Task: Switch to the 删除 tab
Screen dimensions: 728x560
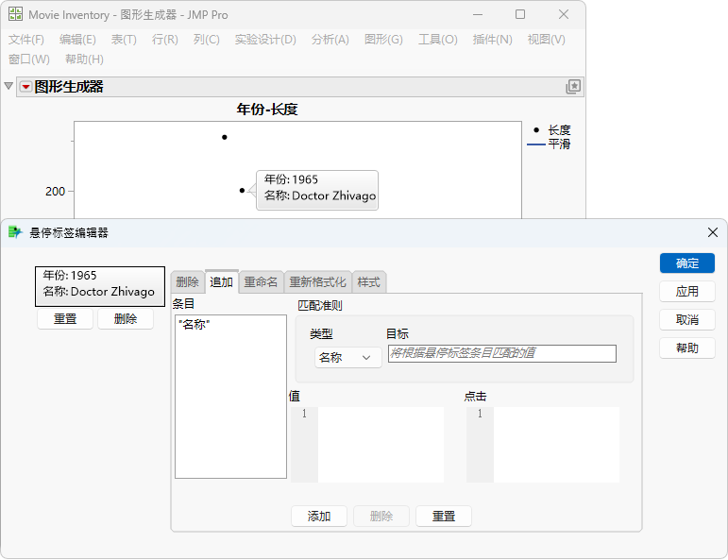Action: point(188,281)
